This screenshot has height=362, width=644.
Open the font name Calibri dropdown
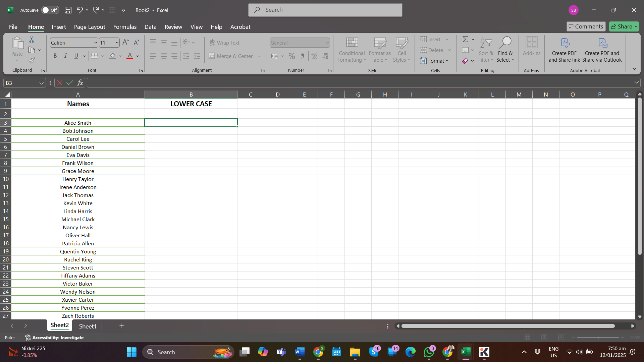[x=95, y=43]
